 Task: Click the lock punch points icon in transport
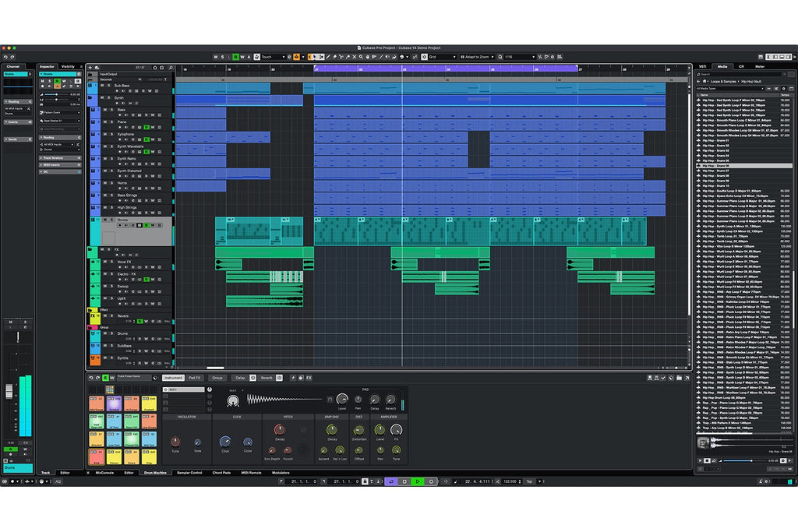365,481
